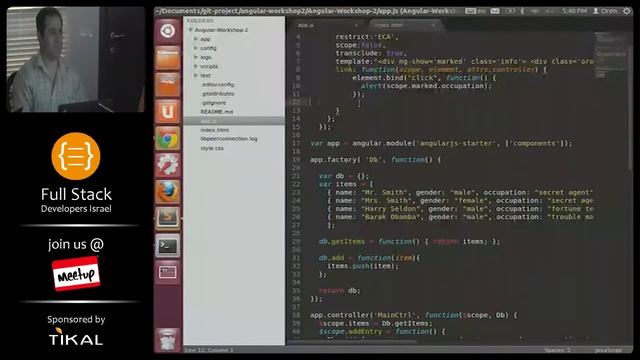Open the 'Spaces: 2' indentation selector
This screenshot has height=360, width=640.
point(558,350)
